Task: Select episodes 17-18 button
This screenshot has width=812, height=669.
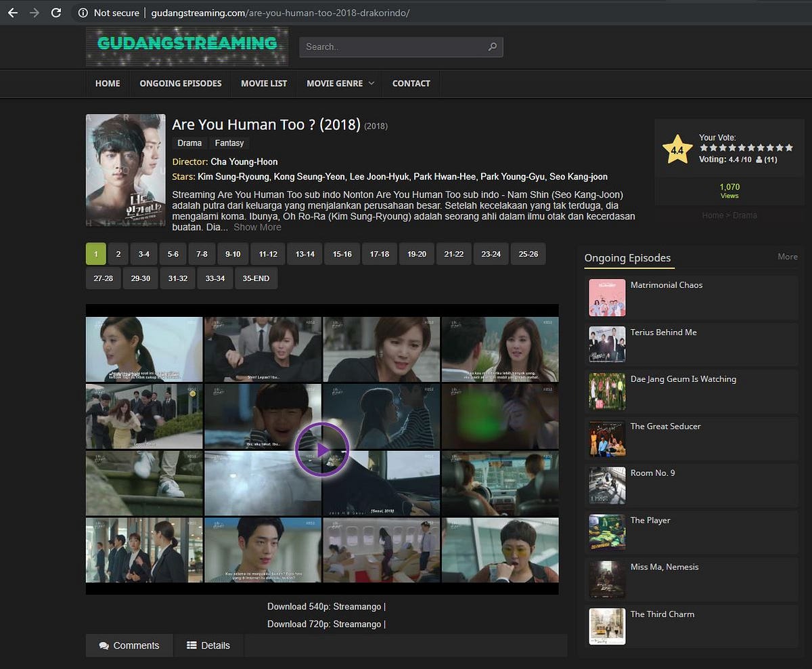Action: [380, 254]
